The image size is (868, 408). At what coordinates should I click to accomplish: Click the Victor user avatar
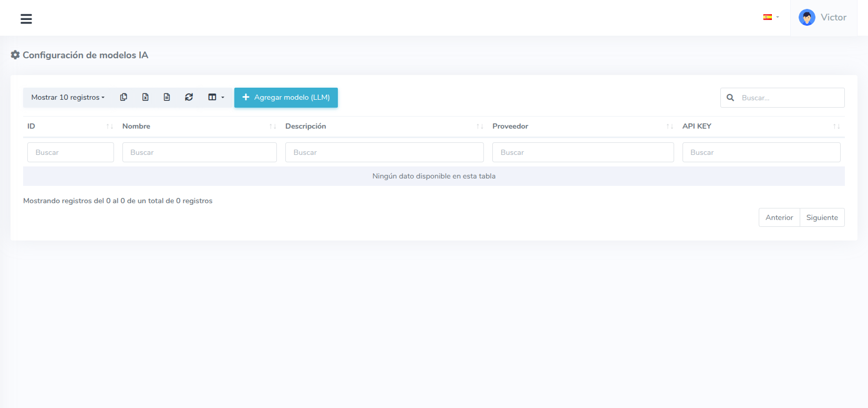pyautogui.click(x=807, y=17)
